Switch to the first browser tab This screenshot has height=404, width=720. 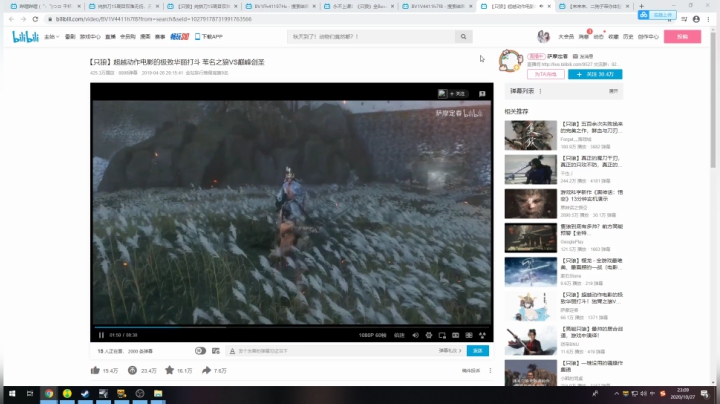point(45,6)
